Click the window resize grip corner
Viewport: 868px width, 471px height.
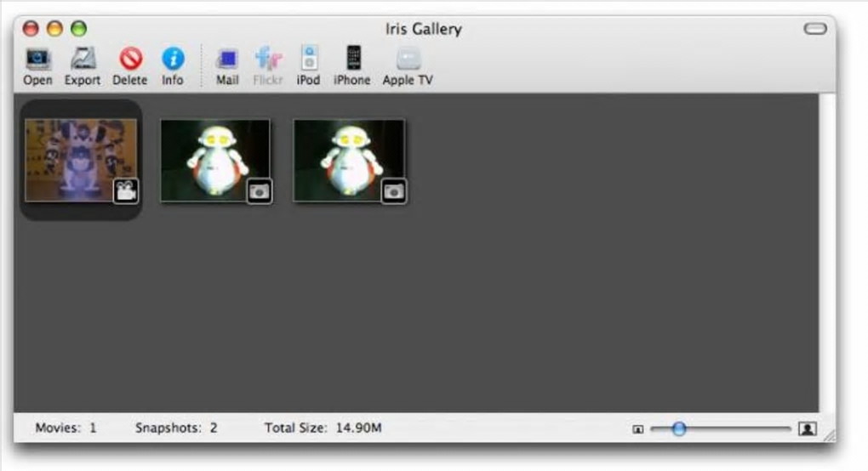pyautogui.click(x=830, y=435)
